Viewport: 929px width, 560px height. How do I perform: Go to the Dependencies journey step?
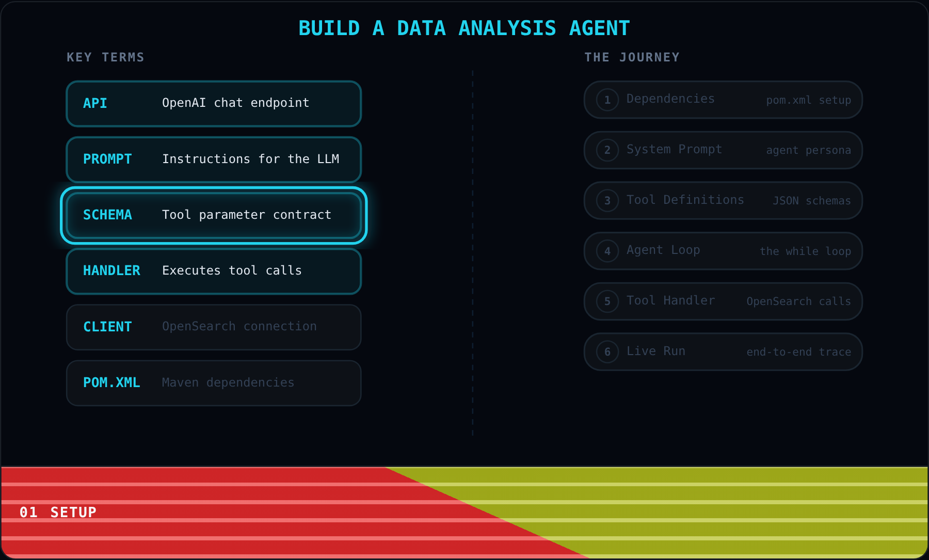[723, 100]
